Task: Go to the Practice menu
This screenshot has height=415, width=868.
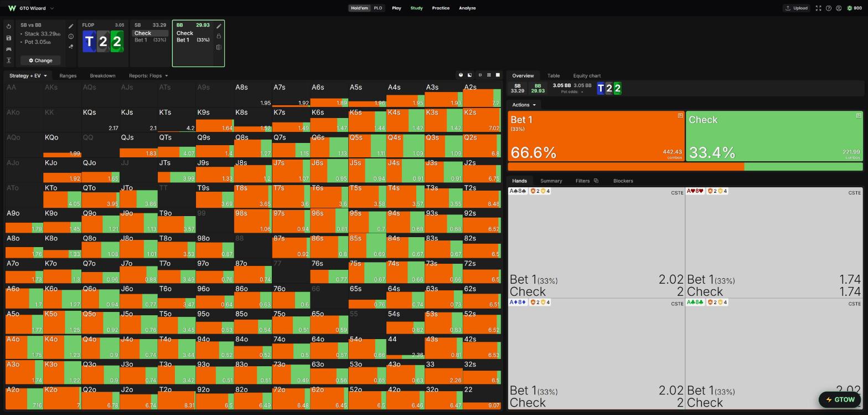Action: pyautogui.click(x=441, y=8)
